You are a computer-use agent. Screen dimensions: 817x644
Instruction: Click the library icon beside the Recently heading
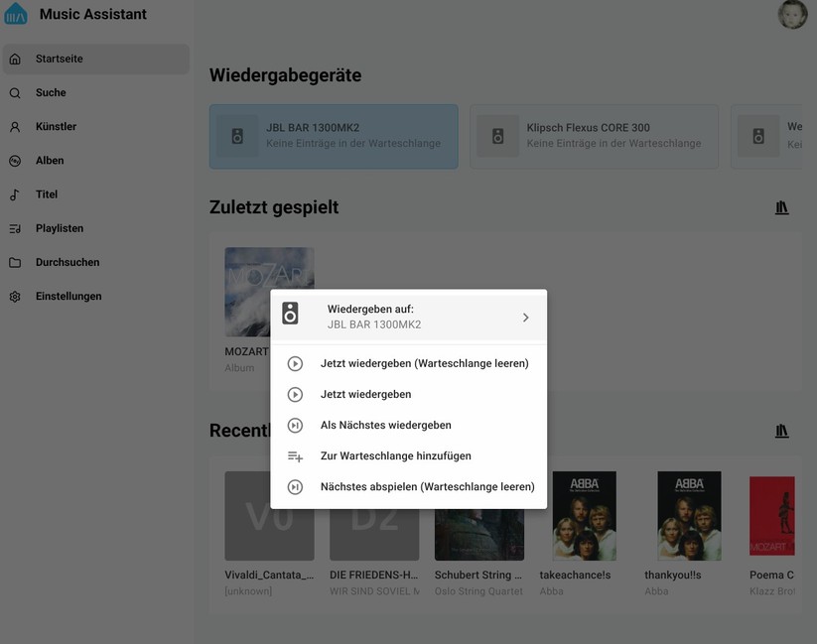tap(781, 431)
